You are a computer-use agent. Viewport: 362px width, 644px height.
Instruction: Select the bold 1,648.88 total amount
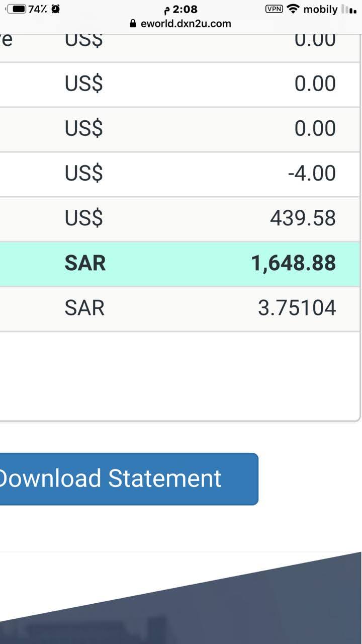[293, 263]
